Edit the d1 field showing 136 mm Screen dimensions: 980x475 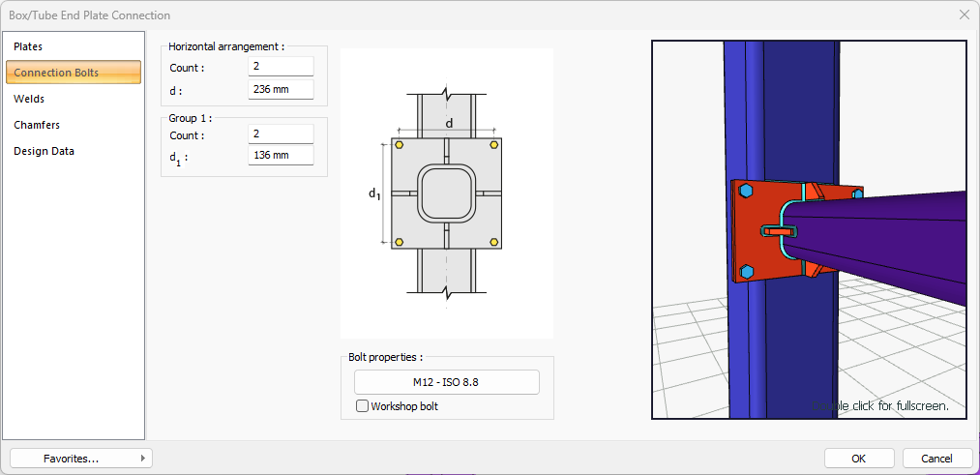pyautogui.click(x=281, y=156)
